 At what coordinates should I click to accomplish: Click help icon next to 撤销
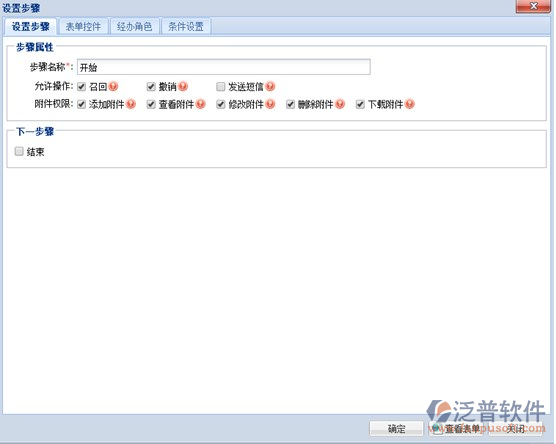click(x=183, y=86)
